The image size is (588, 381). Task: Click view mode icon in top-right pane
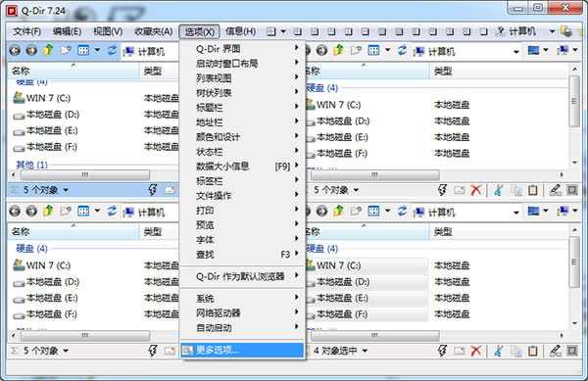(x=373, y=50)
